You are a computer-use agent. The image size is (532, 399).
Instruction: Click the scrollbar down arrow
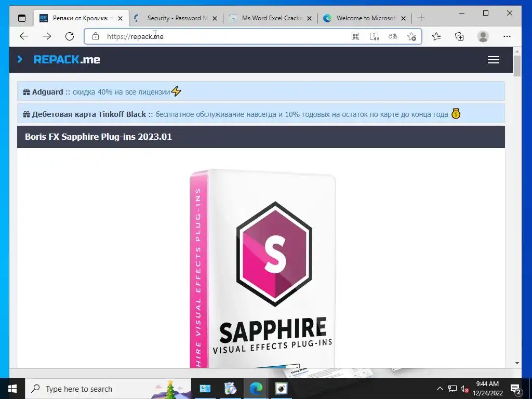click(517, 363)
